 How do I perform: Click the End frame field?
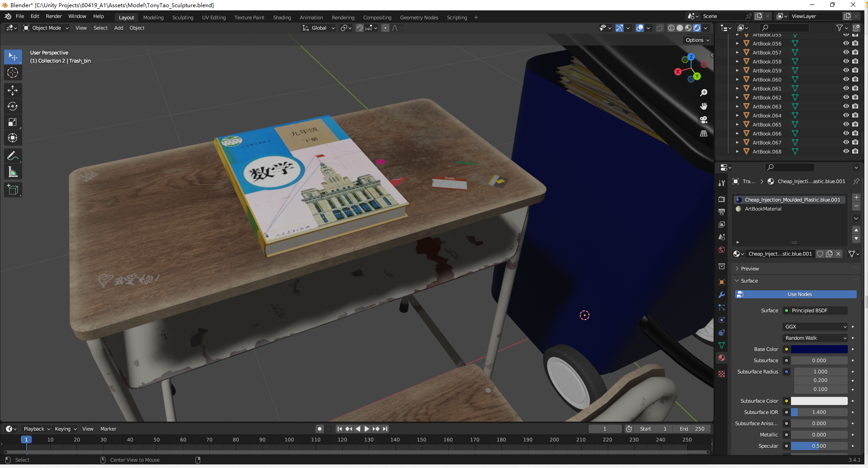click(x=692, y=429)
